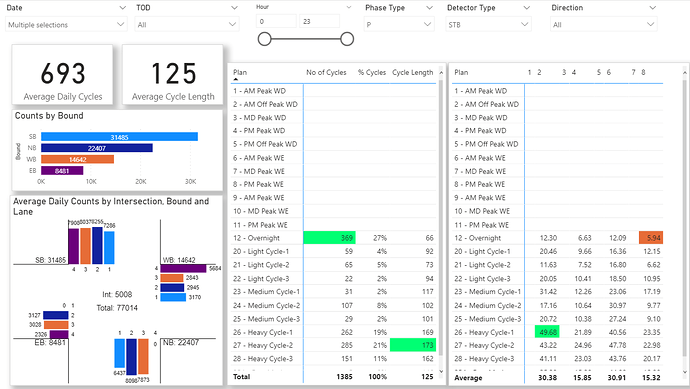The image size is (690, 389).
Task: Collapse the Detector Type header chevron
Action: pyautogui.click(x=526, y=8)
